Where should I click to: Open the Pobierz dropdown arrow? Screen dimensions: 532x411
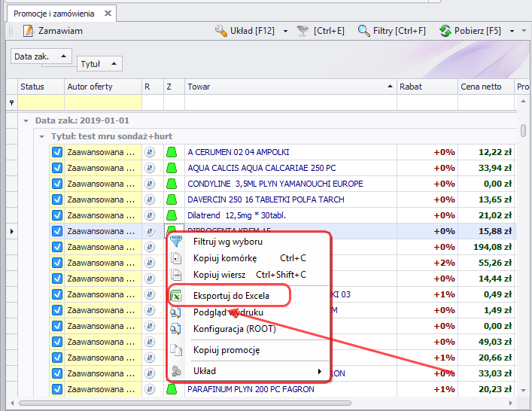coord(512,31)
